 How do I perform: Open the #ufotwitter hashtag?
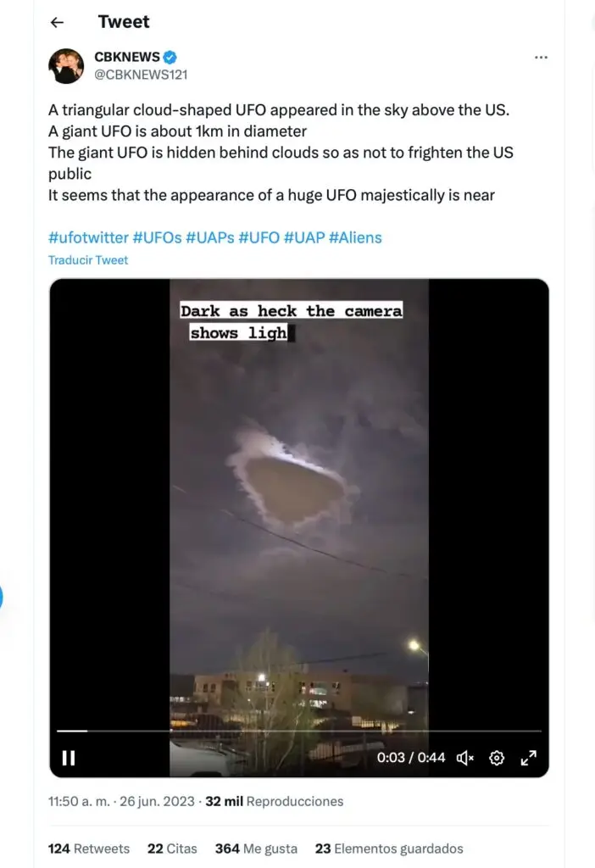tap(88, 237)
